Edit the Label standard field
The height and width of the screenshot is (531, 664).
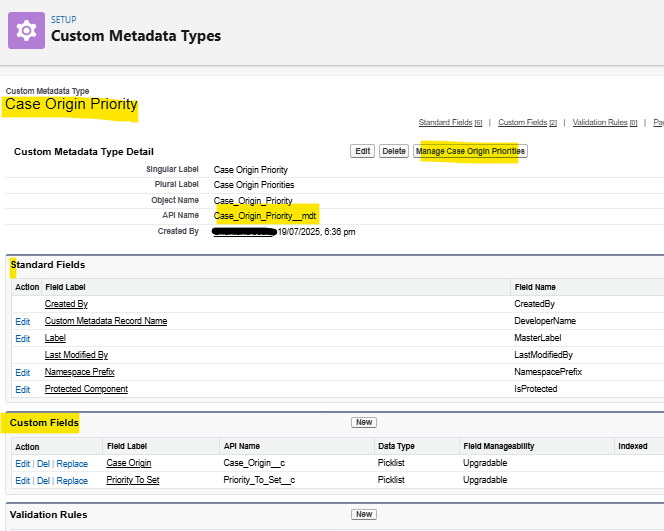click(x=23, y=339)
